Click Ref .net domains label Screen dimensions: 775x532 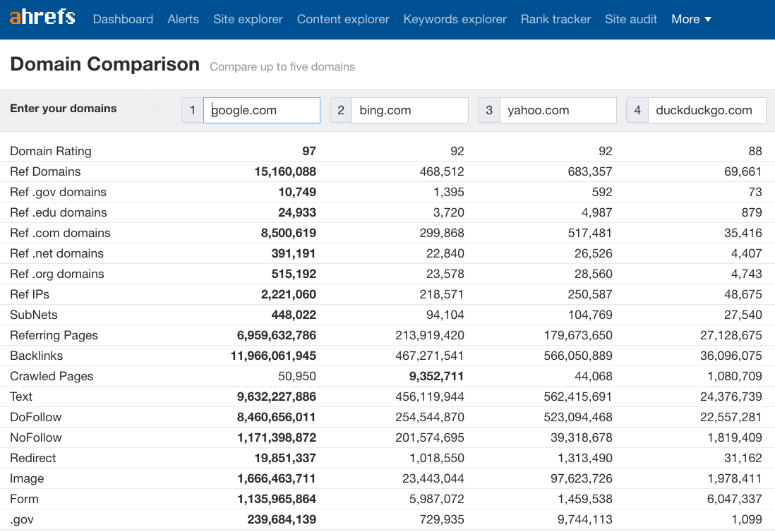point(57,253)
